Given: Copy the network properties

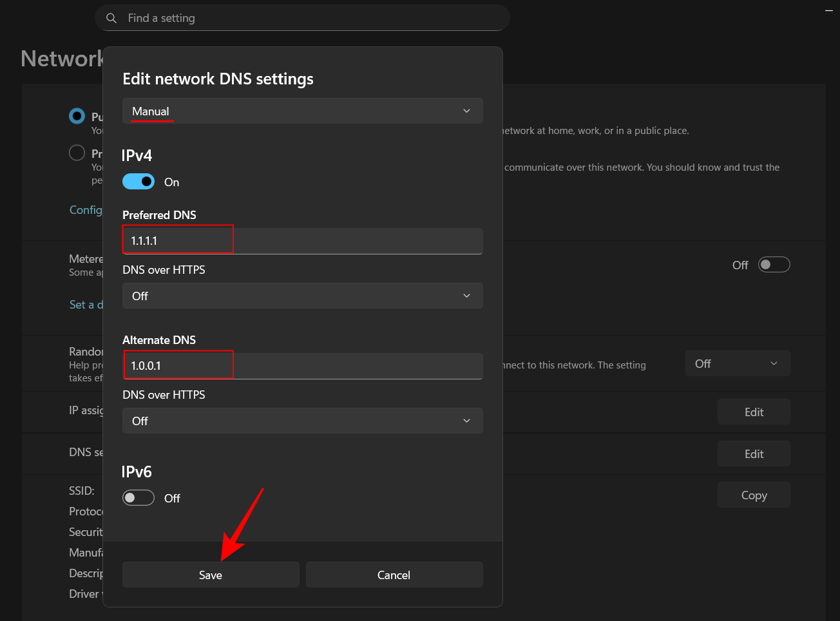Looking at the screenshot, I should tap(754, 495).
